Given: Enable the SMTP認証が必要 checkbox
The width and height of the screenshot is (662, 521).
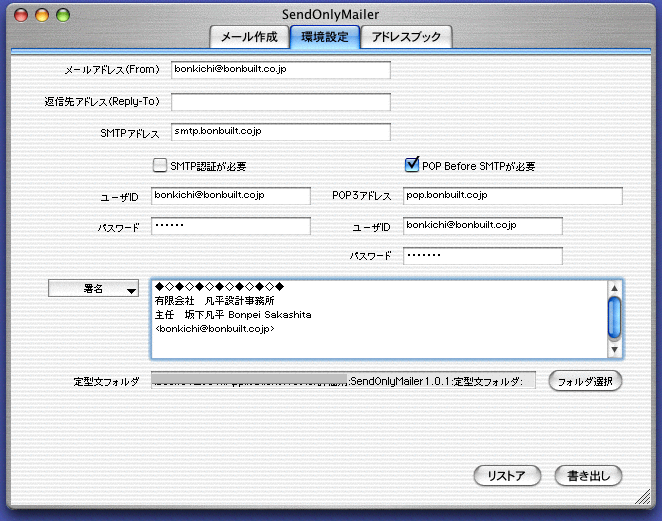Looking at the screenshot, I should pyautogui.click(x=160, y=165).
